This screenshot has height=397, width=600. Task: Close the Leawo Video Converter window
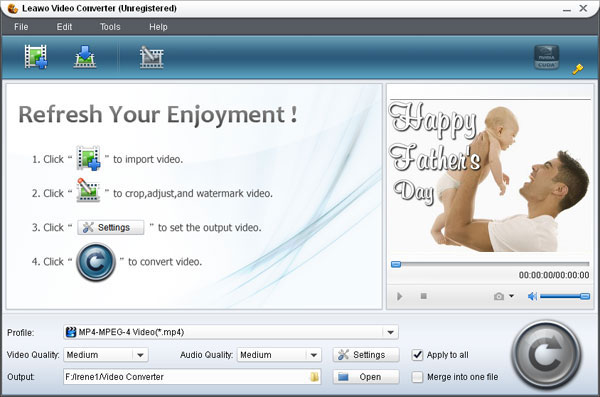[x=583, y=8]
